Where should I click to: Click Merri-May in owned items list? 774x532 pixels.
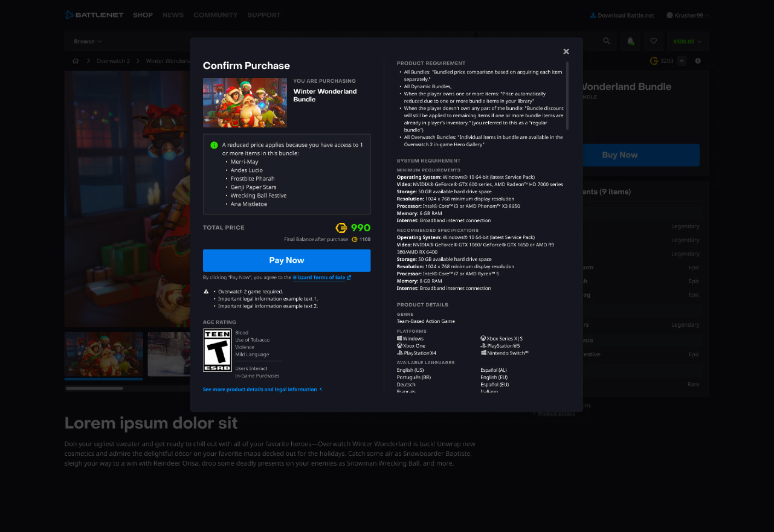tap(244, 162)
